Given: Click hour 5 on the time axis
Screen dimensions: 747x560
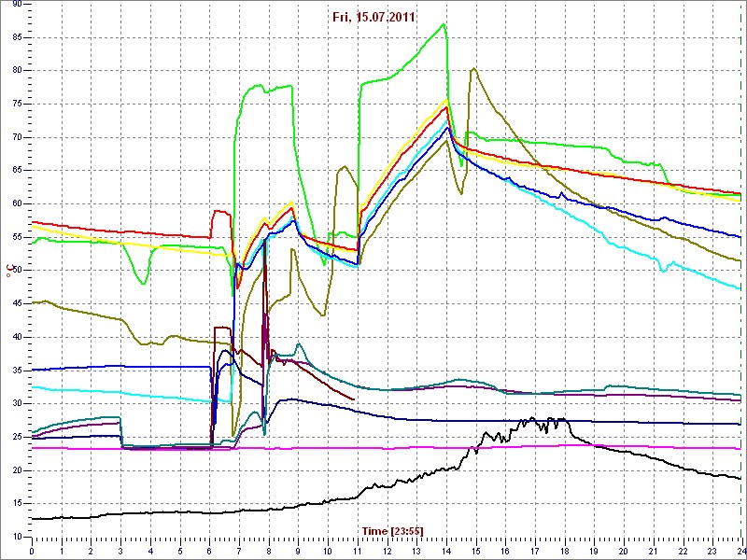Looking at the screenshot, I should tap(179, 551).
